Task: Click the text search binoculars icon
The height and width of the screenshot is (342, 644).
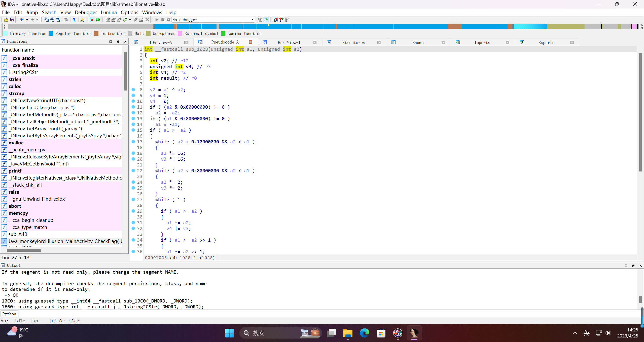Action: click(x=52, y=20)
